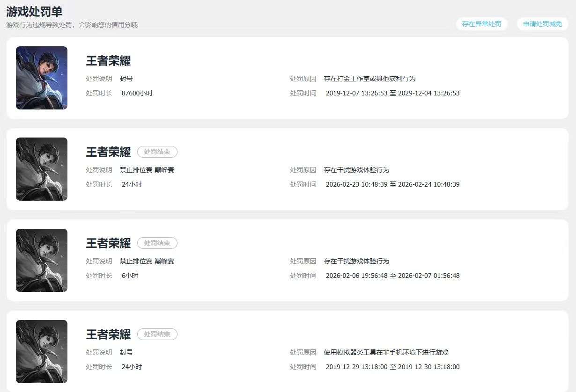Screen dimensions: 576x392
Task: Select the reason 存在打金工作室或其他获利行为
Action: tap(369, 79)
